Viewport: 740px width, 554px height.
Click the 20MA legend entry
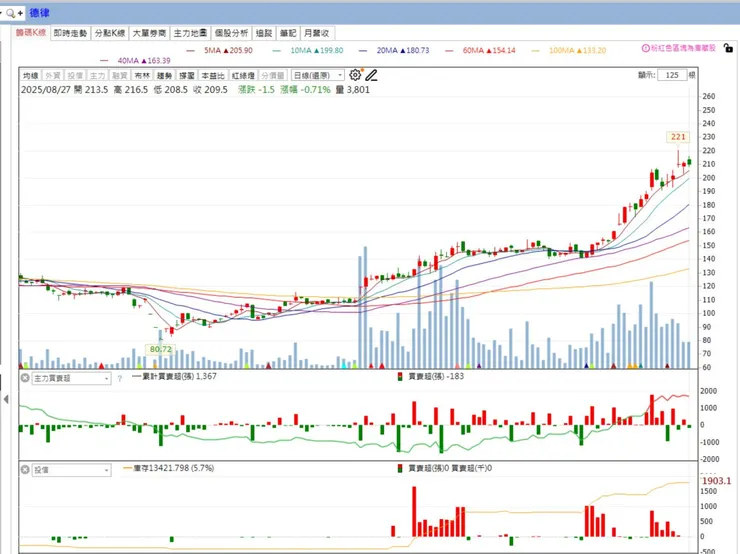pos(394,50)
